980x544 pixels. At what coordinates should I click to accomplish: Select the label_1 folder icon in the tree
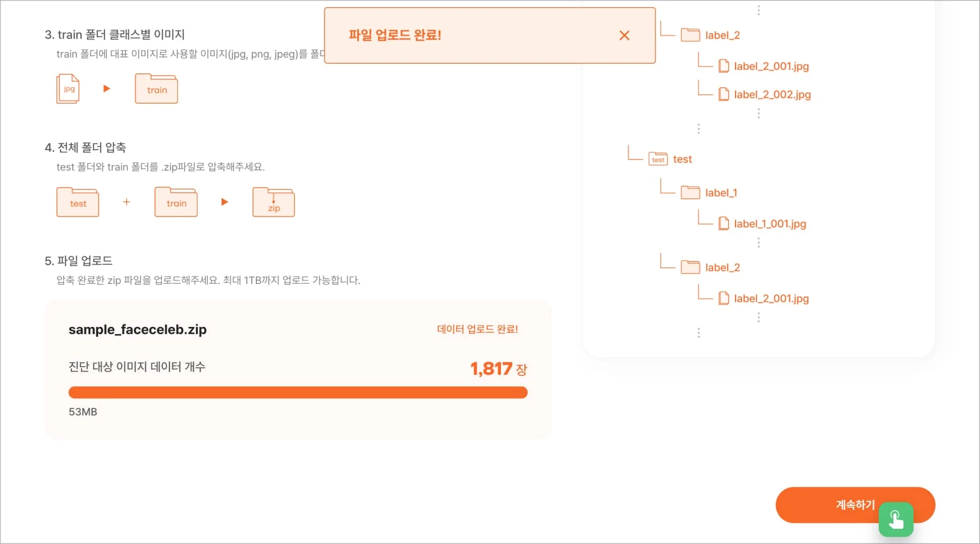(x=690, y=191)
